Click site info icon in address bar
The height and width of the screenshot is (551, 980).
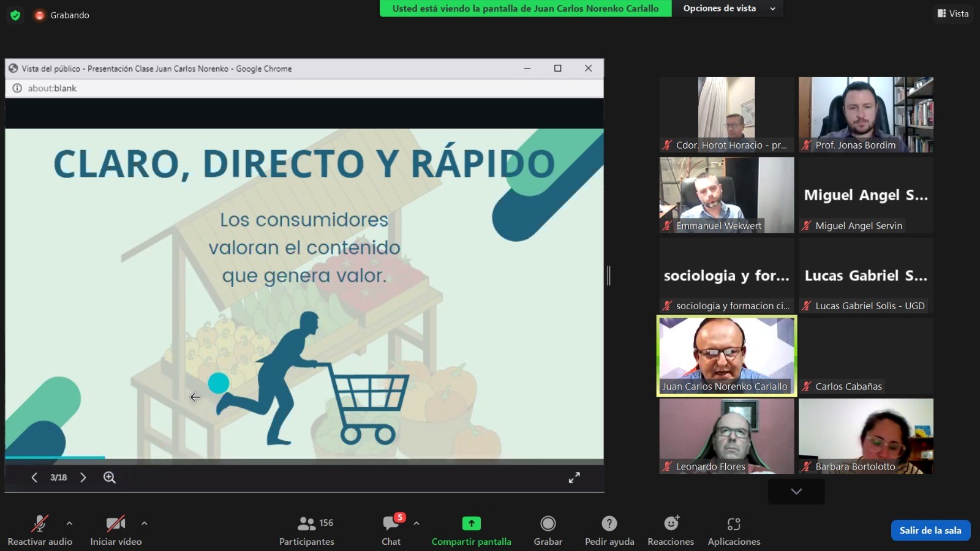pos(17,88)
